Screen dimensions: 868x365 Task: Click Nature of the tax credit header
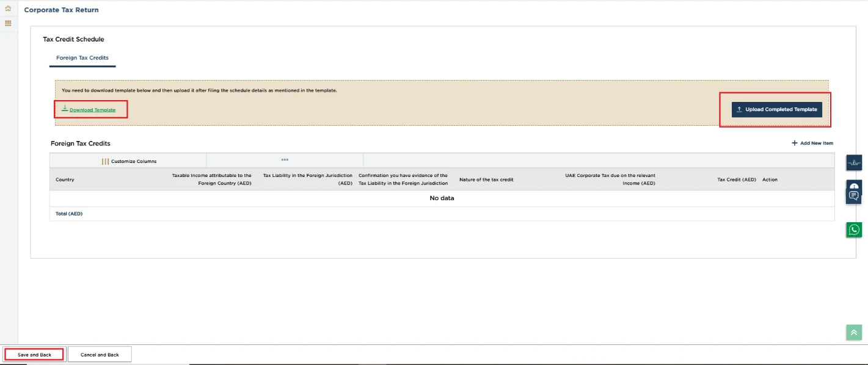[x=486, y=179]
